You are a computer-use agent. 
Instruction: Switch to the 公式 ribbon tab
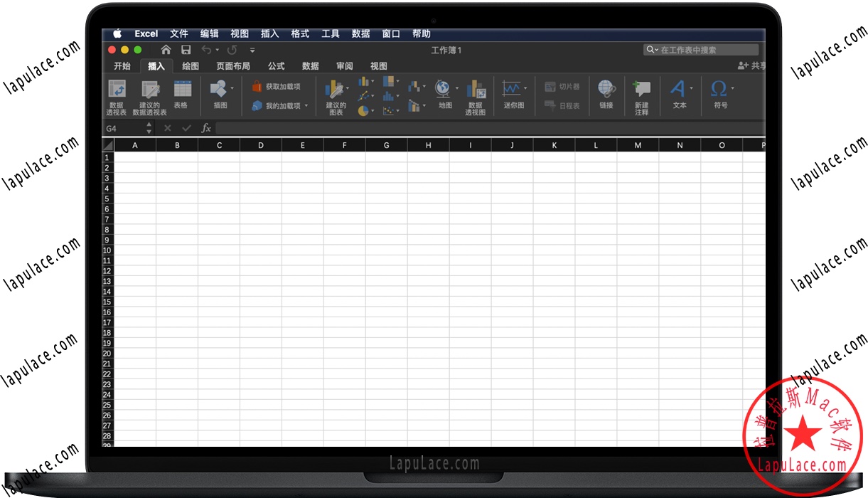click(x=276, y=65)
